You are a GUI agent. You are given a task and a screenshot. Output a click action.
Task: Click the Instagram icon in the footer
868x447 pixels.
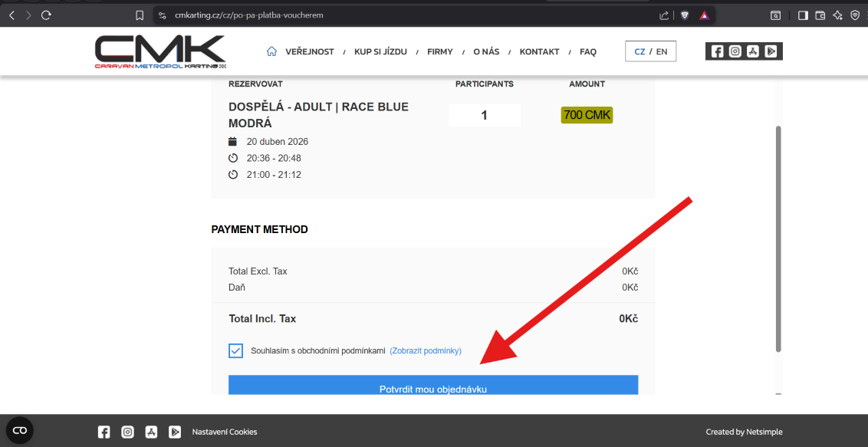(x=128, y=432)
